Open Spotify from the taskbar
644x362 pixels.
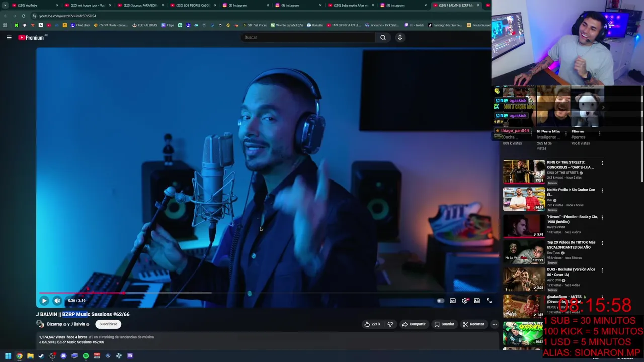[x=86, y=356]
